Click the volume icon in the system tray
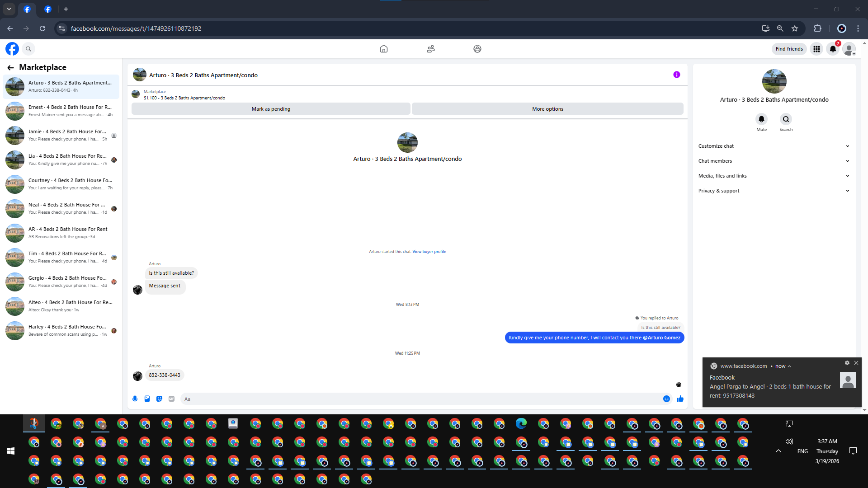The width and height of the screenshot is (868, 488). [789, 441]
